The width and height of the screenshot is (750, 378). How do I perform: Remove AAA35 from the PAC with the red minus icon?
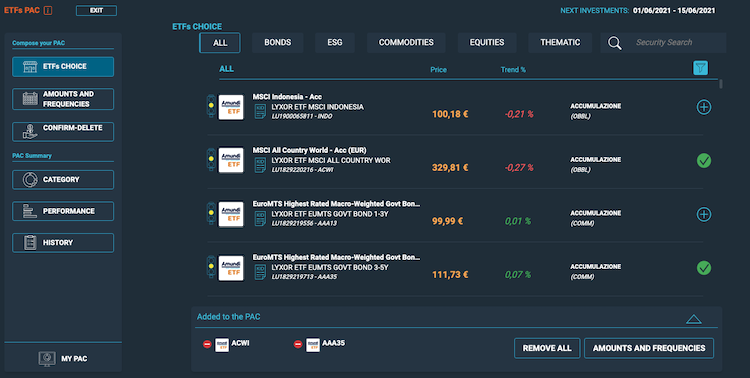point(298,344)
